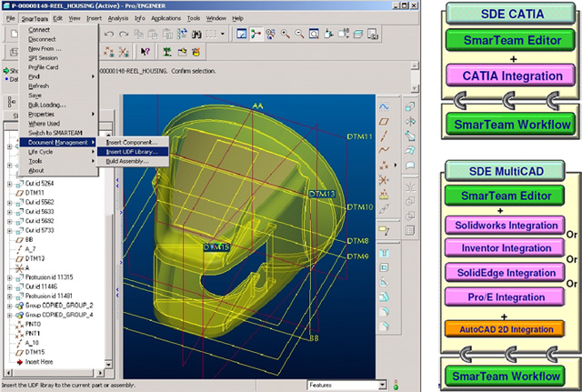Expand the Cut id 11446 tree node
Viewport: 582px width, 392px height.
coord(10,286)
